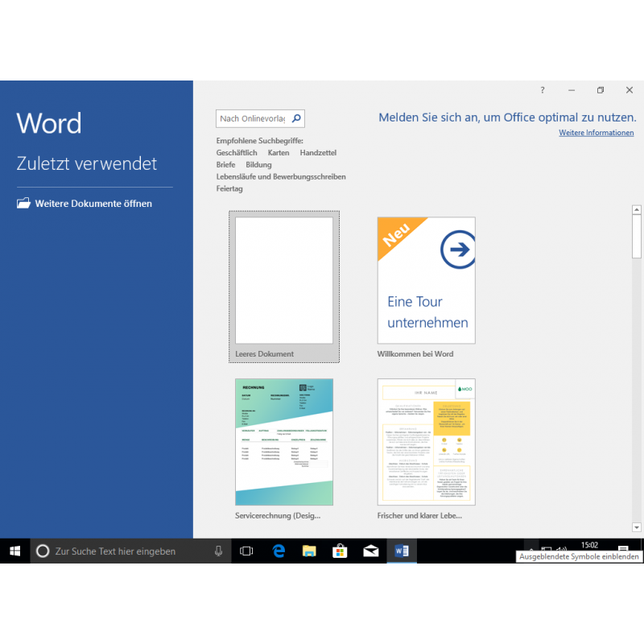
Task: Open the Mail app from the taskbar
Action: pyautogui.click(x=370, y=551)
